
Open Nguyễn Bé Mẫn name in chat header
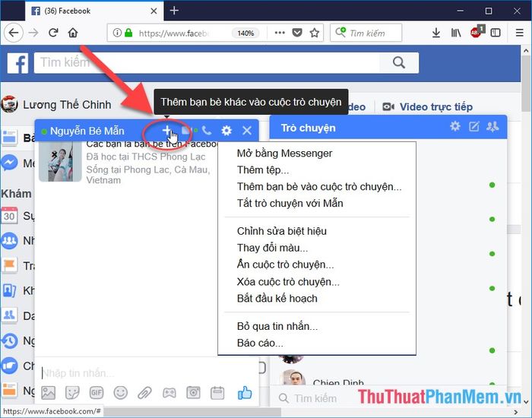(87, 131)
